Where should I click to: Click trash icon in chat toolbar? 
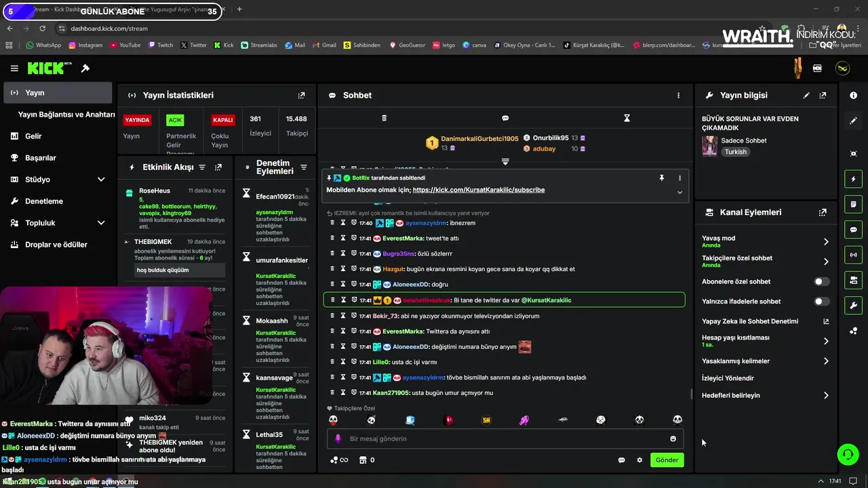(x=384, y=118)
